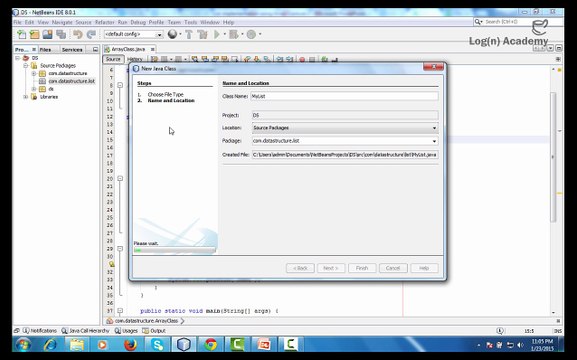This screenshot has height=360, width=577.
Task: Click the New Project toolbar icon
Action: (35, 35)
